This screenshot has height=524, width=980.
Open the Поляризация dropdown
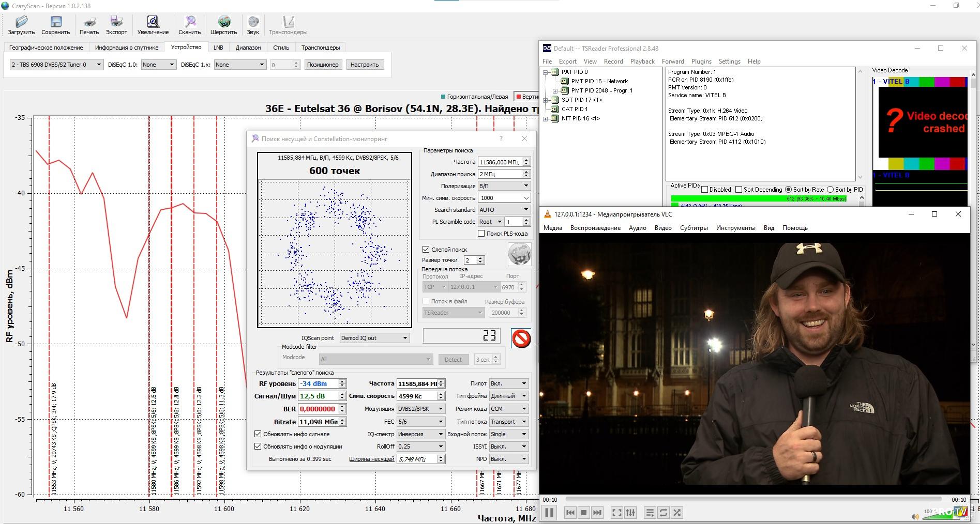click(x=504, y=186)
